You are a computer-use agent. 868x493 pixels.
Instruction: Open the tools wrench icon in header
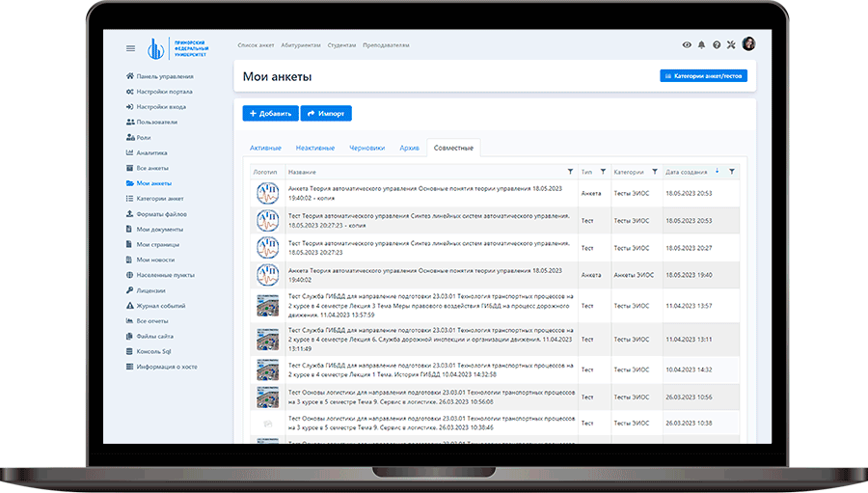731,44
